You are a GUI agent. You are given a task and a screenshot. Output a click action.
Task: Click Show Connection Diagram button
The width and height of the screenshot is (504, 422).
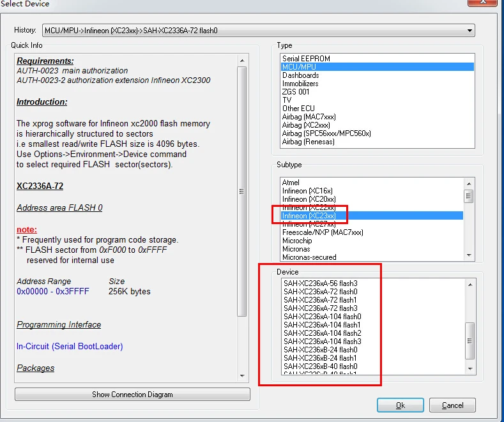coord(132,395)
